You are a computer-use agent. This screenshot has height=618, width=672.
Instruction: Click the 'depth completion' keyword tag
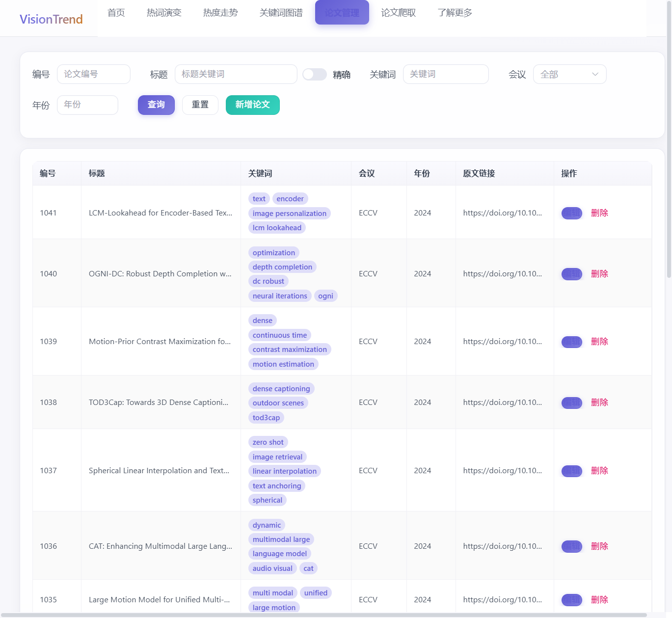point(282,267)
